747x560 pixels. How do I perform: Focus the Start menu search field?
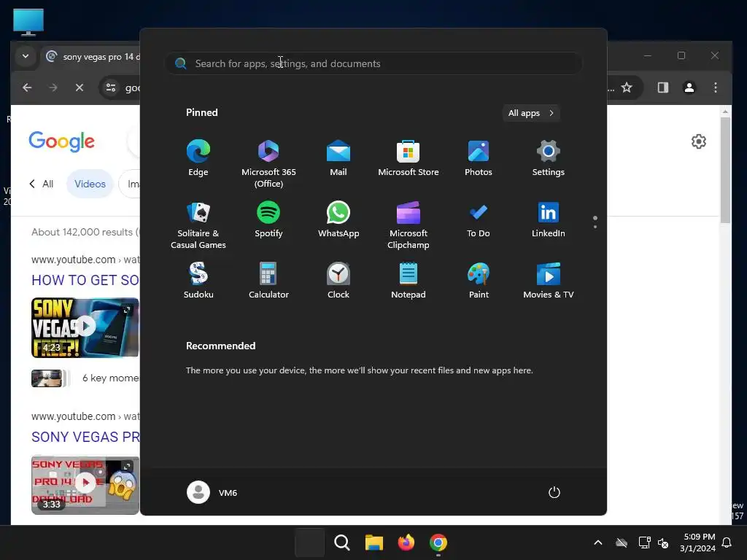click(x=373, y=63)
